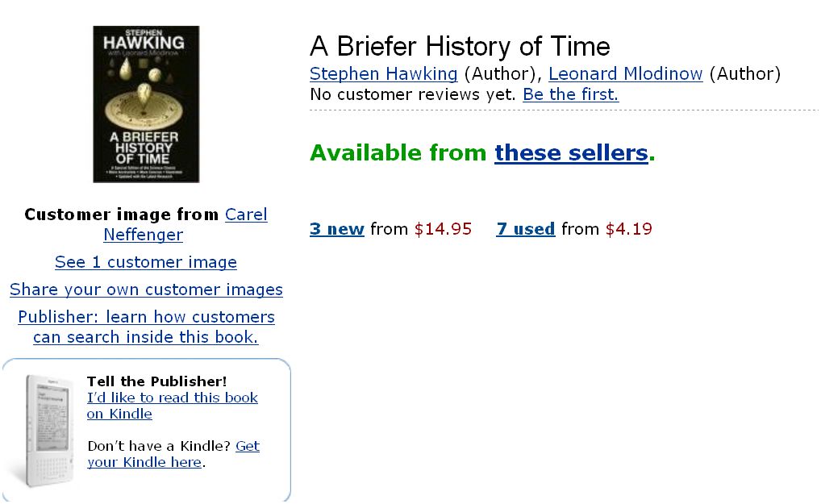The image size is (821, 504).
Task: Click 'Share your own customer images'
Action: [x=146, y=289]
